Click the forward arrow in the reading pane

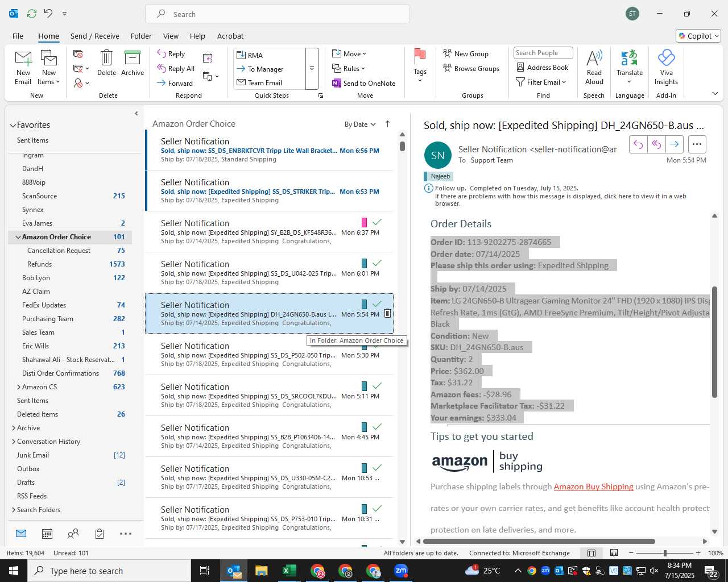coord(674,144)
